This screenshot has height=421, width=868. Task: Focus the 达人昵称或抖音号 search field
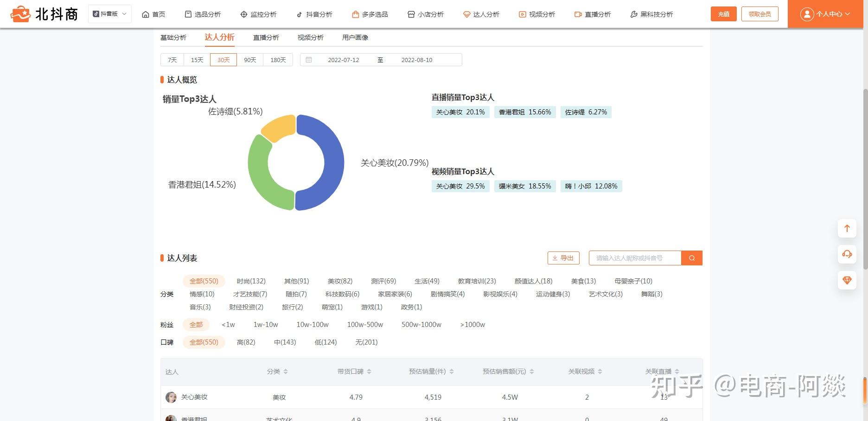[x=635, y=258]
